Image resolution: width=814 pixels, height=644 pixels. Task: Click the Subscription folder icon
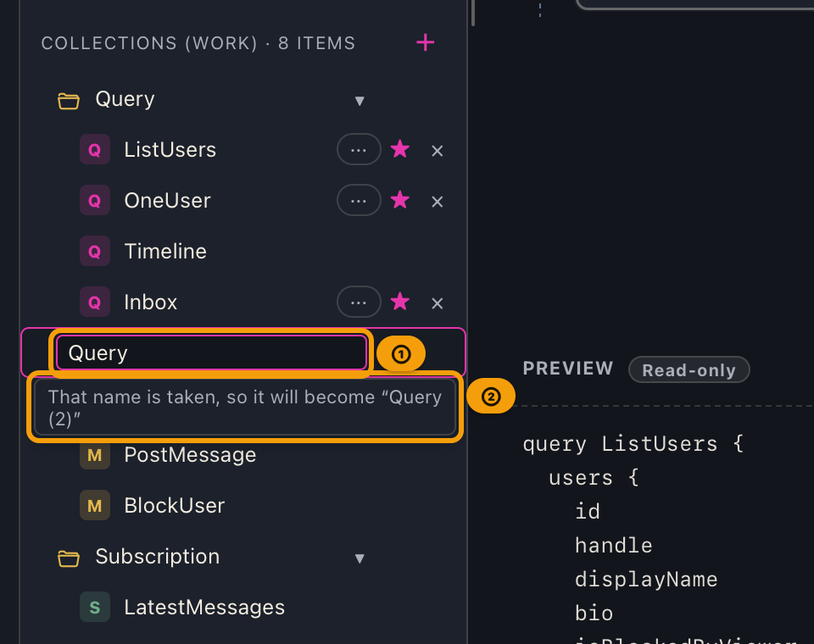(68, 558)
